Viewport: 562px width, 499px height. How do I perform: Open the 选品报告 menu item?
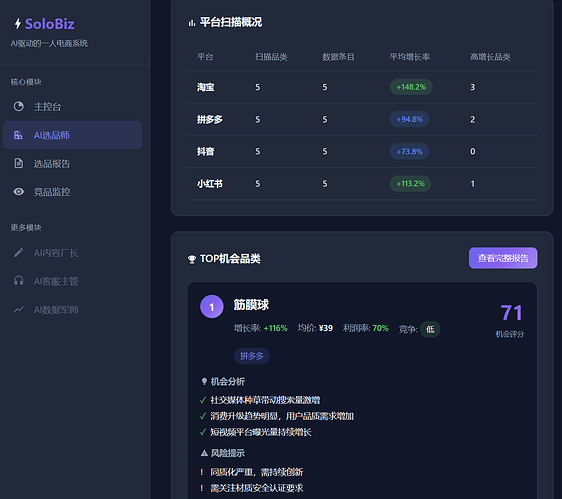[x=73, y=163]
